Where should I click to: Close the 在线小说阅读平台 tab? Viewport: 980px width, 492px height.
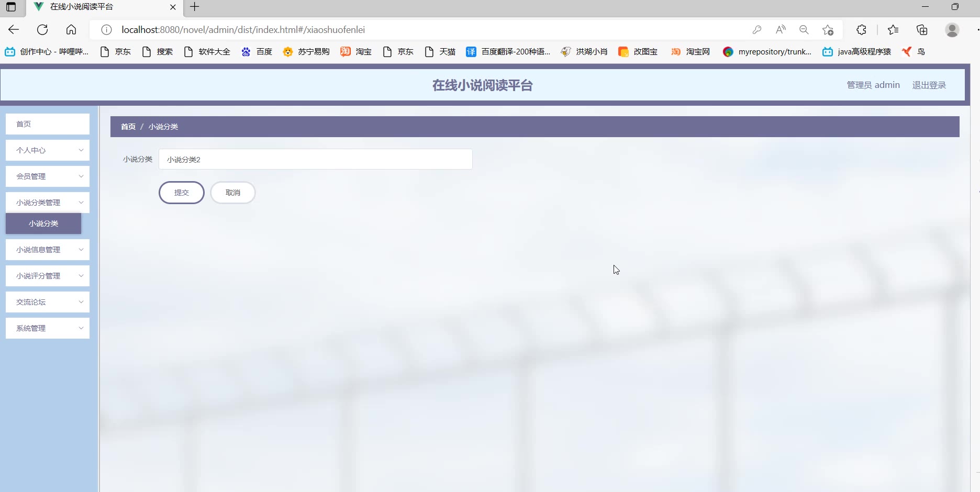pyautogui.click(x=173, y=7)
